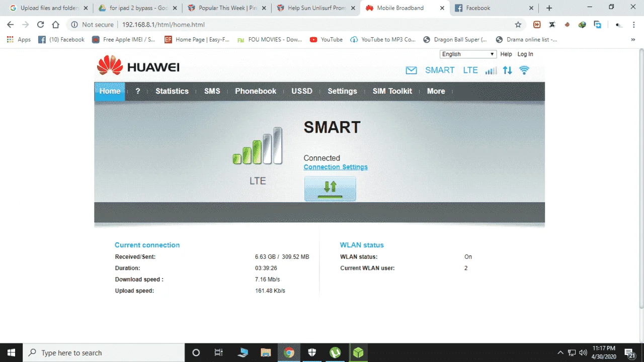This screenshot has height=362, width=644.
Task: Open the FOU MOVIES bookmark
Action: [x=269, y=40]
